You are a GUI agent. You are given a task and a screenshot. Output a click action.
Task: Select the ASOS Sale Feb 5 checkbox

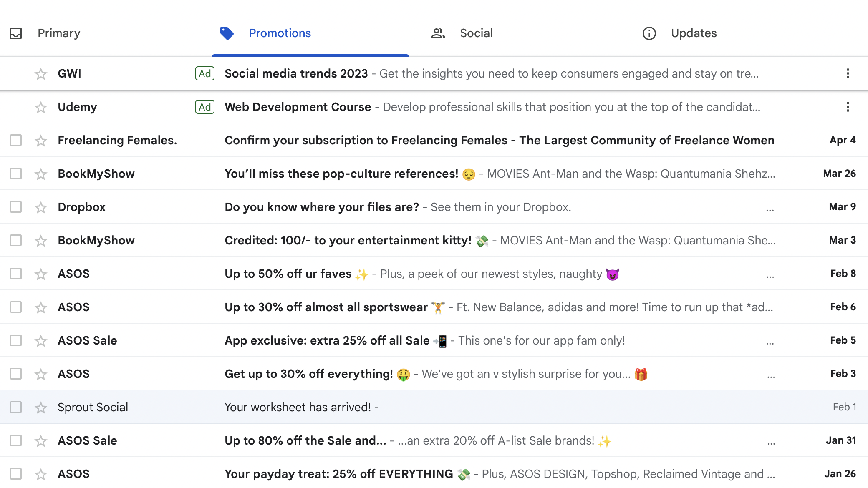coord(16,340)
